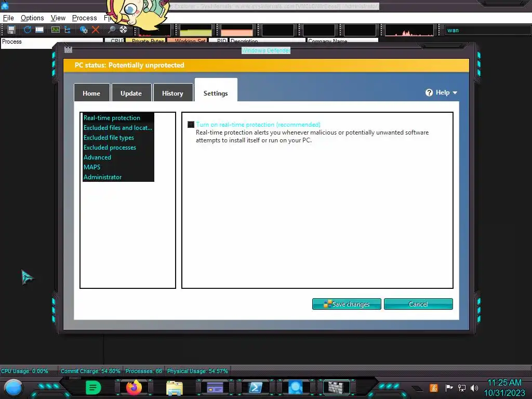Switch to the Home tab
The width and height of the screenshot is (532, 399).
click(x=91, y=93)
